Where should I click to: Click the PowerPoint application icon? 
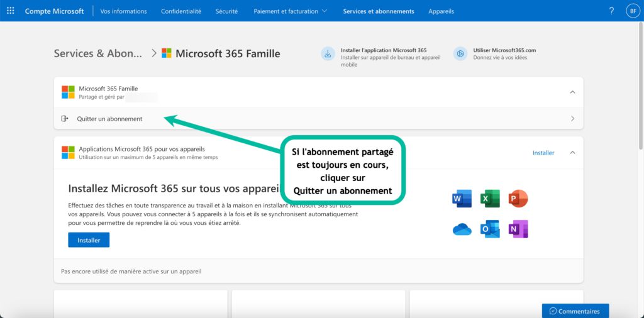pos(518,199)
